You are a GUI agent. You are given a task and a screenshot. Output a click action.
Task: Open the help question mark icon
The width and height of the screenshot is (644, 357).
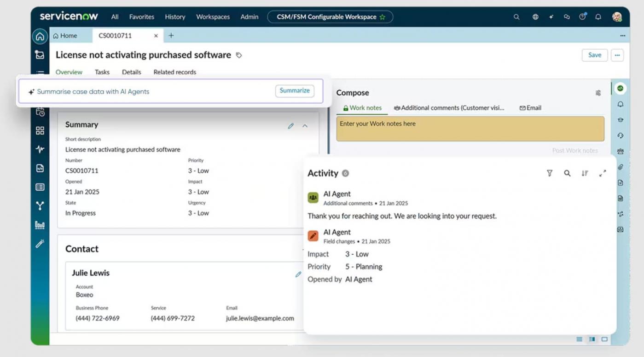tap(583, 17)
